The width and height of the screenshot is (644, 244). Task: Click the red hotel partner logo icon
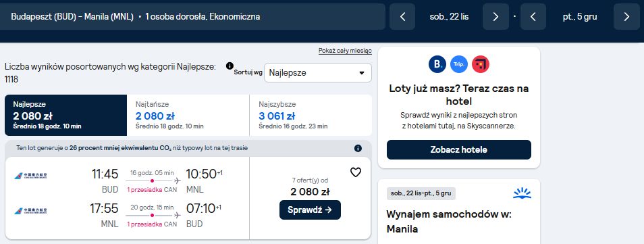[x=481, y=64]
